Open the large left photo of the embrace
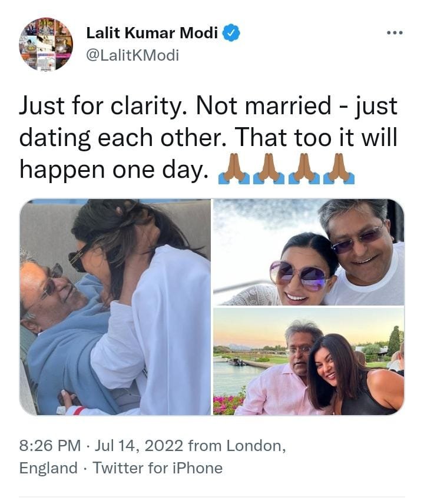The width and height of the screenshot is (424, 504). 115,307
